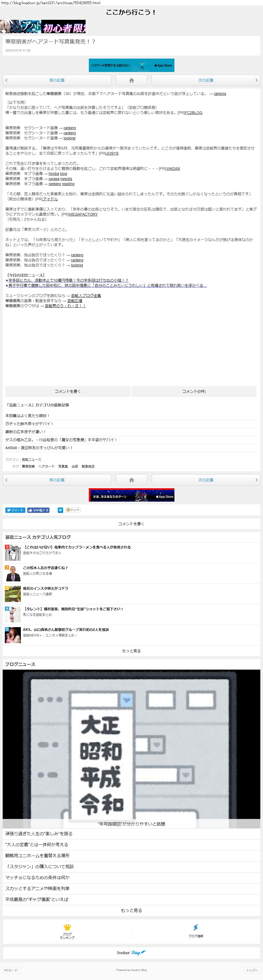Open 芸能広場 link

(75, 300)
